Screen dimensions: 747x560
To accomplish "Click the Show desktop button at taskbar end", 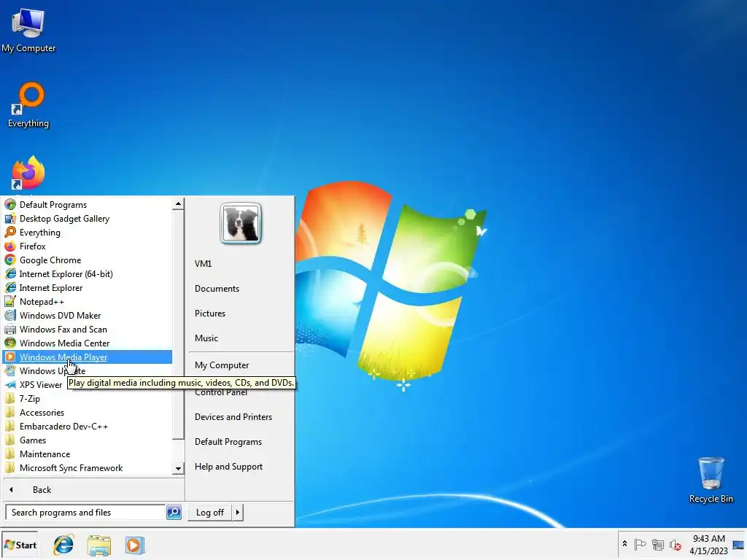I will point(739,545).
